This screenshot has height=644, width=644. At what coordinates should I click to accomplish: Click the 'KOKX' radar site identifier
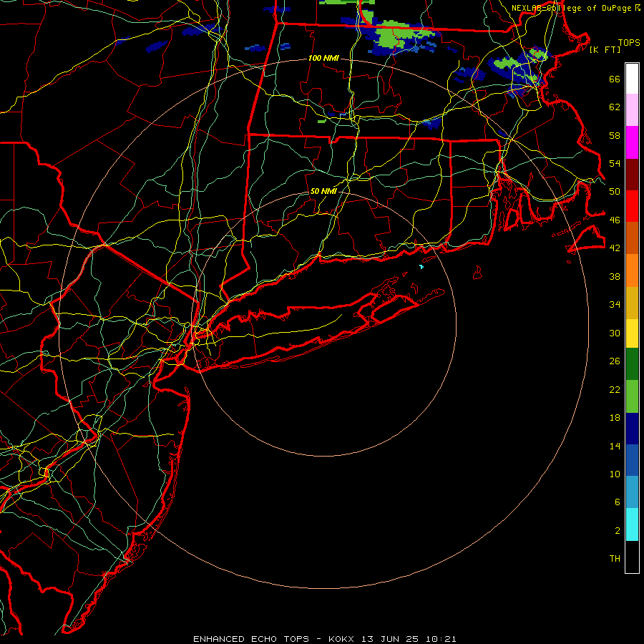point(341,639)
